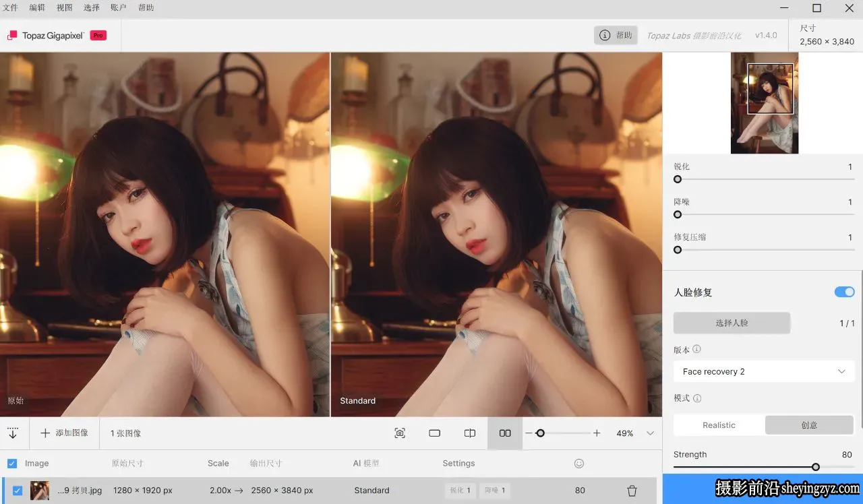The width and height of the screenshot is (863, 504).
Task: Open the Face recovery 2 dropdown
Action: pyautogui.click(x=764, y=371)
